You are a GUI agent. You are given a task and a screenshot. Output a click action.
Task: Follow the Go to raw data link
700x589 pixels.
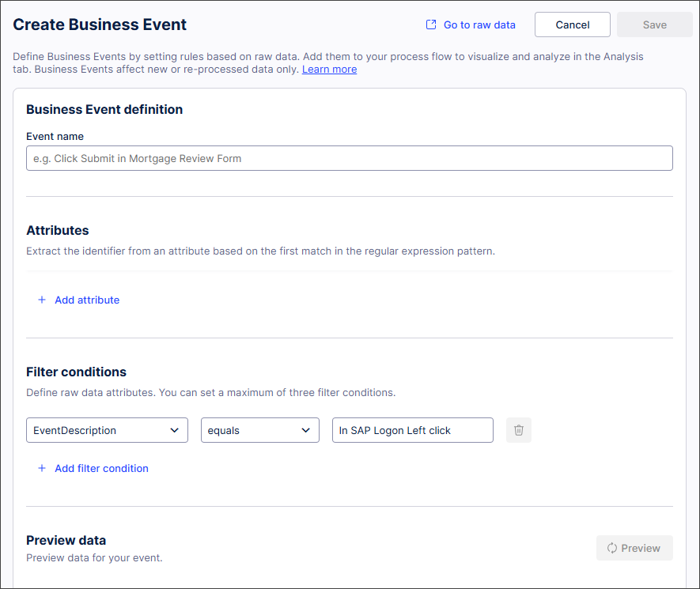(479, 25)
